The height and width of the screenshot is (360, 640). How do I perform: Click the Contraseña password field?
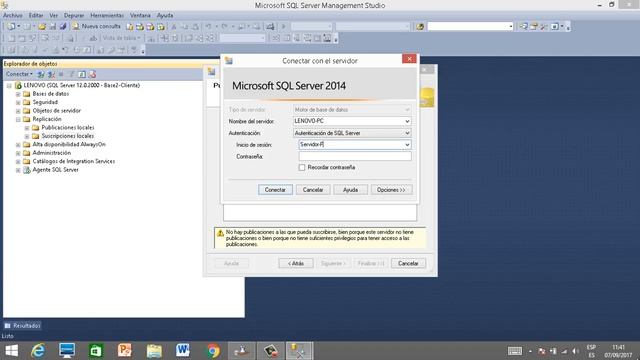[x=355, y=156]
